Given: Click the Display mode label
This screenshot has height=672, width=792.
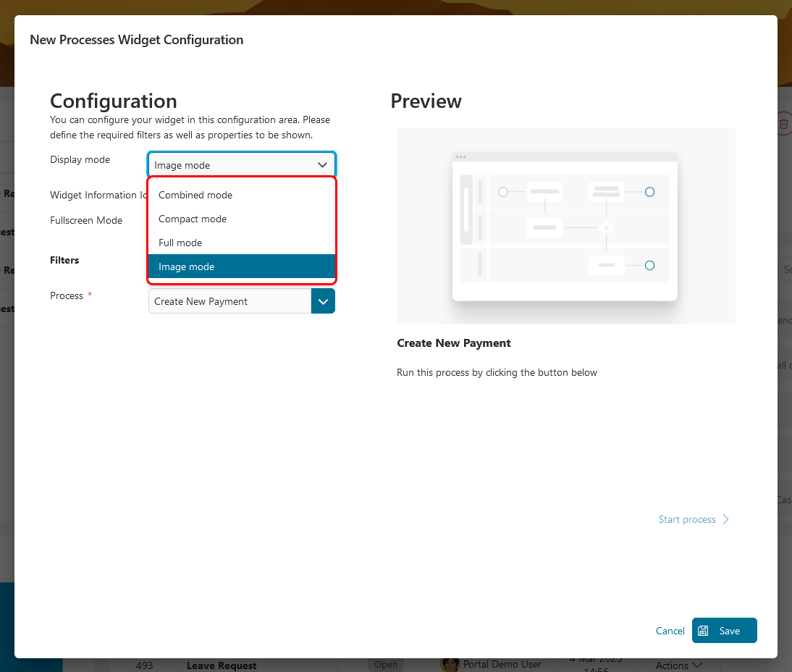Looking at the screenshot, I should point(80,159).
